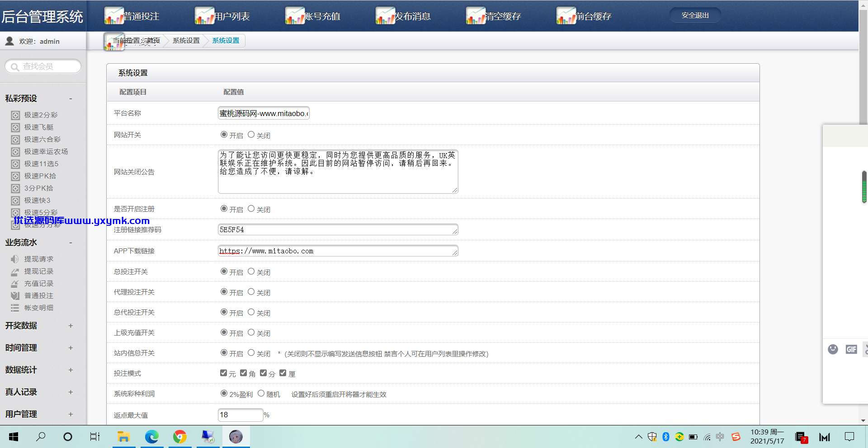Open Chrome from the taskbar
This screenshot has width=868, height=448.
coord(180,437)
